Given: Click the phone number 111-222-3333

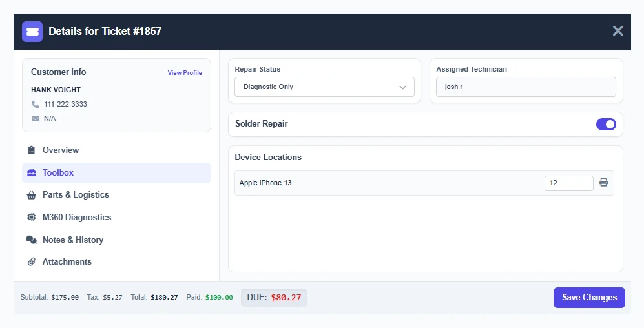Looking at the screenshot, I should pos(66,104).
